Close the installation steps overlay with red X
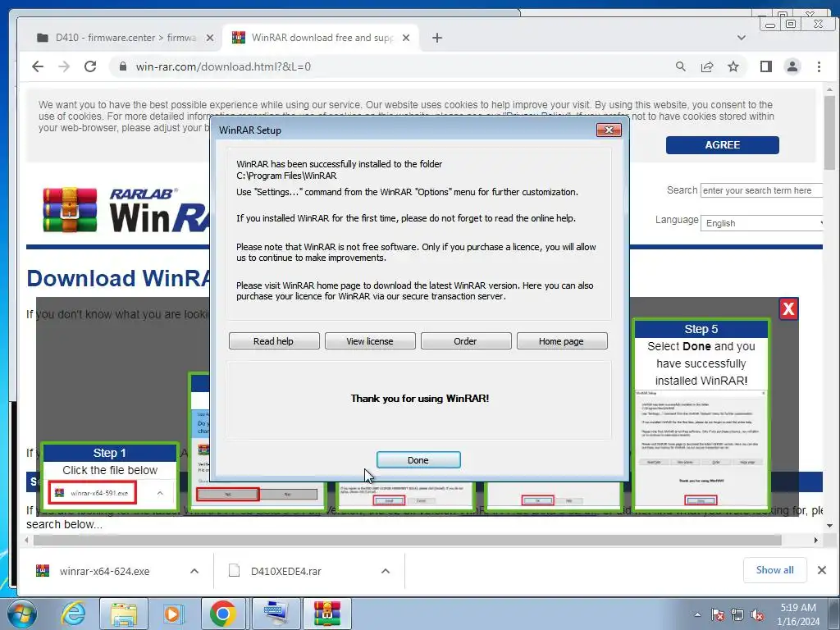Image resolution: width=840 pixels, height=630 pixels. pos(788,309)
